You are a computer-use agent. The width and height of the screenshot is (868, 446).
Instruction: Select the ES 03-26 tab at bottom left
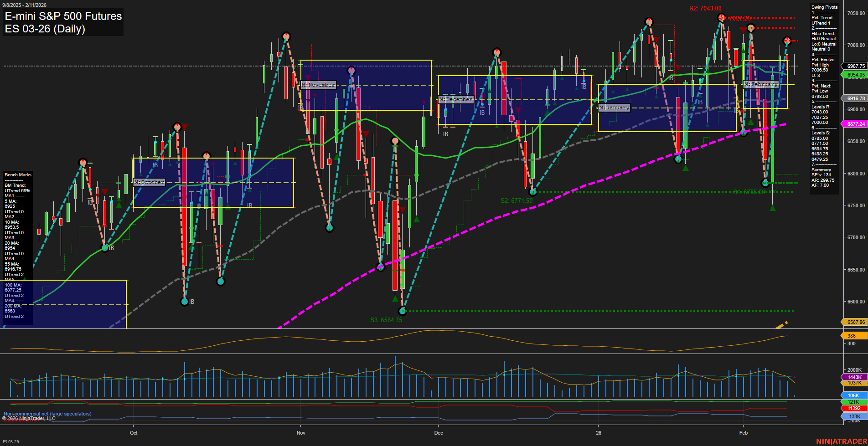pyautogui.click(x=11, y=441)
